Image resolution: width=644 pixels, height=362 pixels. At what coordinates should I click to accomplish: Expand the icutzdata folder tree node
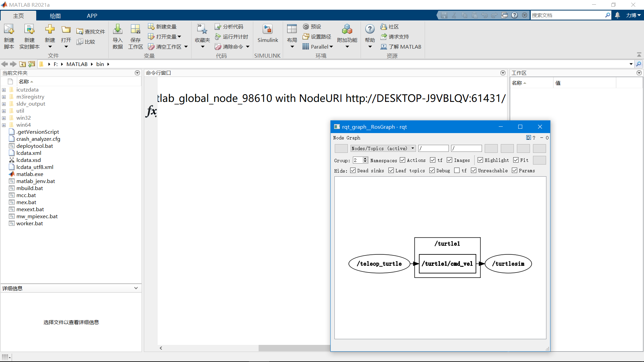coord(4,90)
